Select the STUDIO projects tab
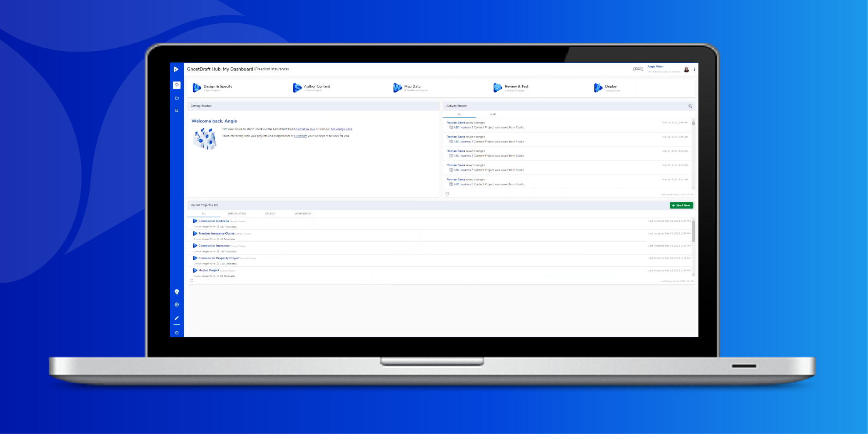The height and width of the screenshot is (434, 868). click(270, 214)
